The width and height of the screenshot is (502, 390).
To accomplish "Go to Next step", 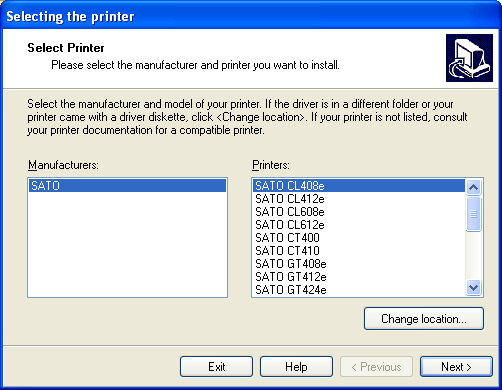I will 456,367.
